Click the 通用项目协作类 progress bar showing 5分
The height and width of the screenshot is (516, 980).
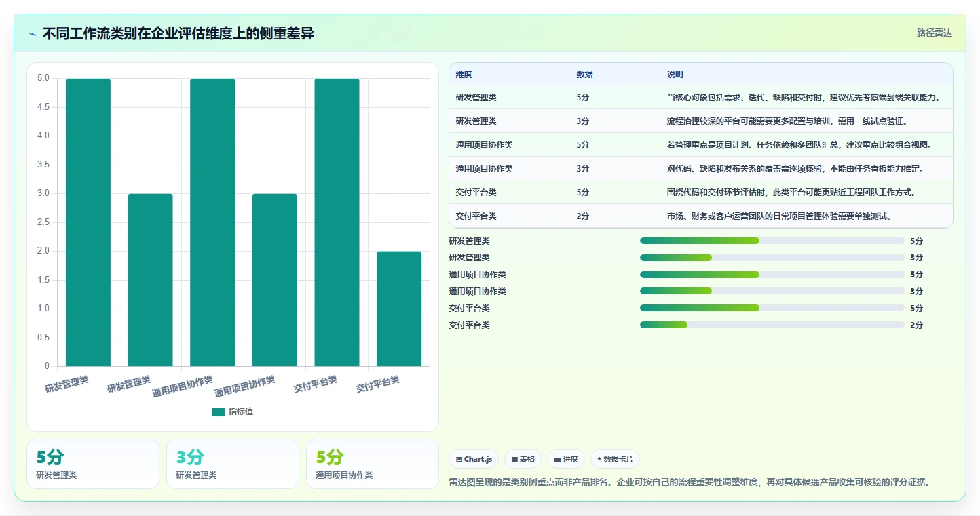(x=772, y=275)
